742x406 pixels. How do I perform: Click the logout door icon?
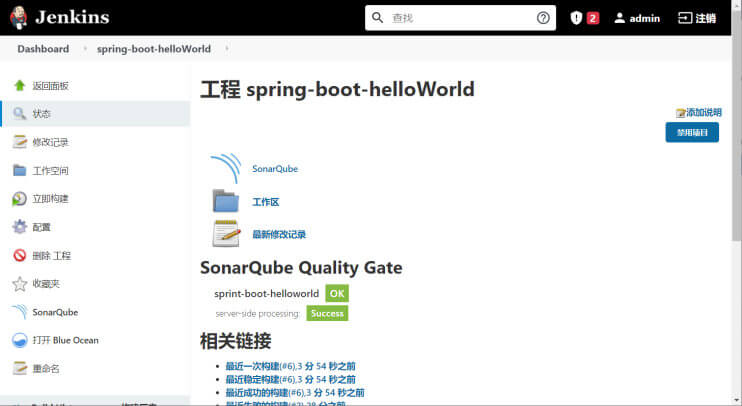[x=685, y=18]
